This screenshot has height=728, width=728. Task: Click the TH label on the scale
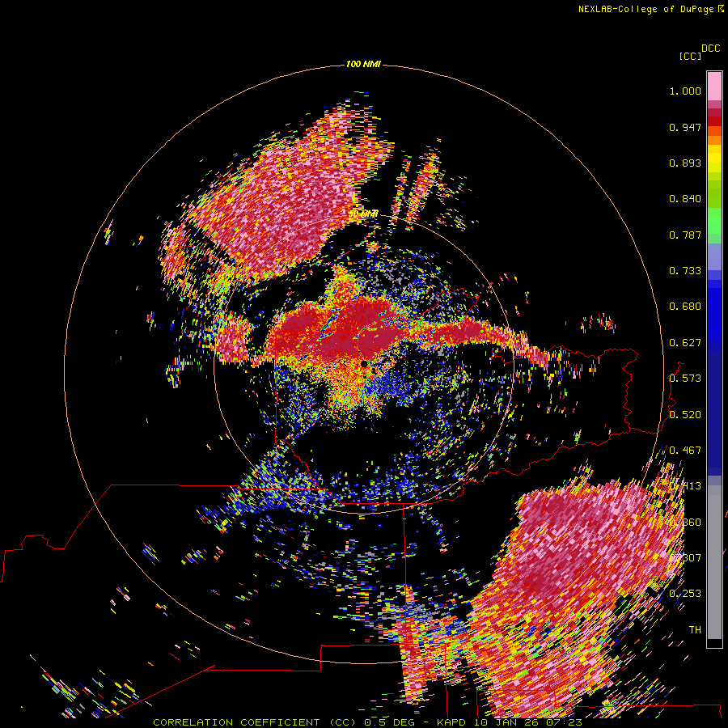click(695, 629)
